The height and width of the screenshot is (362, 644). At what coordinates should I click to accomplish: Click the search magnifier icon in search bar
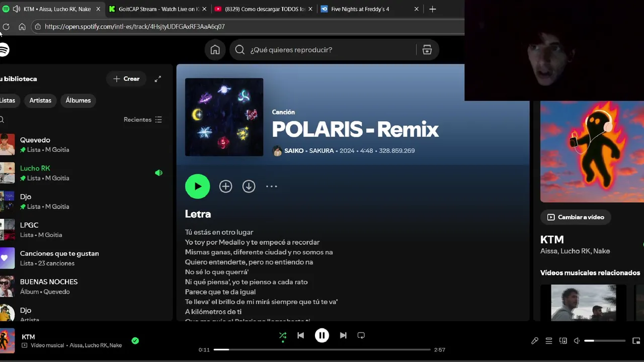tap(240, 50)
